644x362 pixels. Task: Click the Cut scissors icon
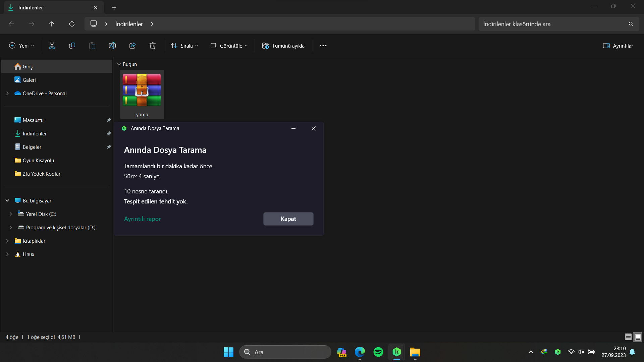pos(52,46)
